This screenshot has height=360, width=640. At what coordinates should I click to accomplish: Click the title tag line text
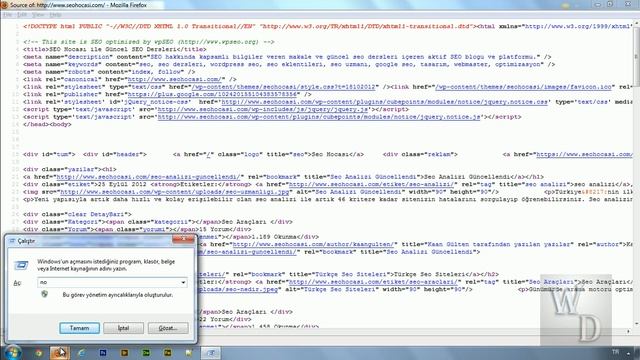115,49
